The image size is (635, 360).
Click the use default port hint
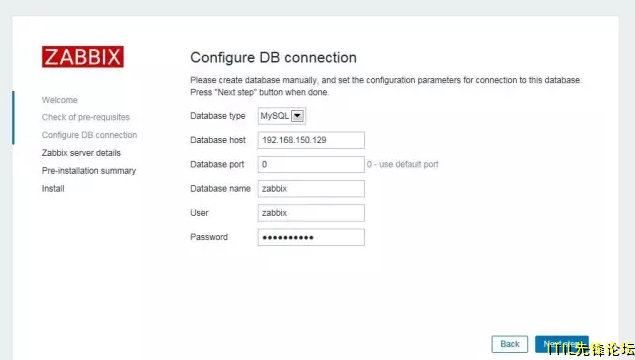click(x=403, y=164)
